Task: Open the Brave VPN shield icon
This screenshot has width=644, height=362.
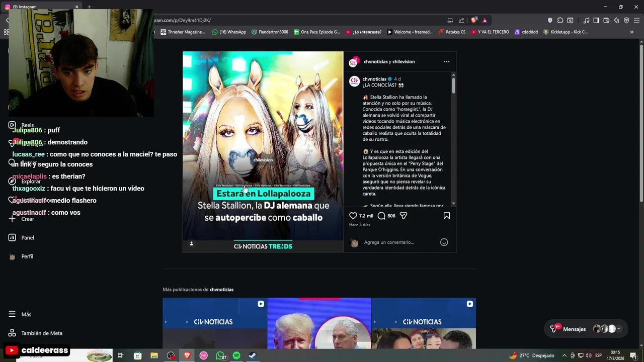Action: [626, 21]
